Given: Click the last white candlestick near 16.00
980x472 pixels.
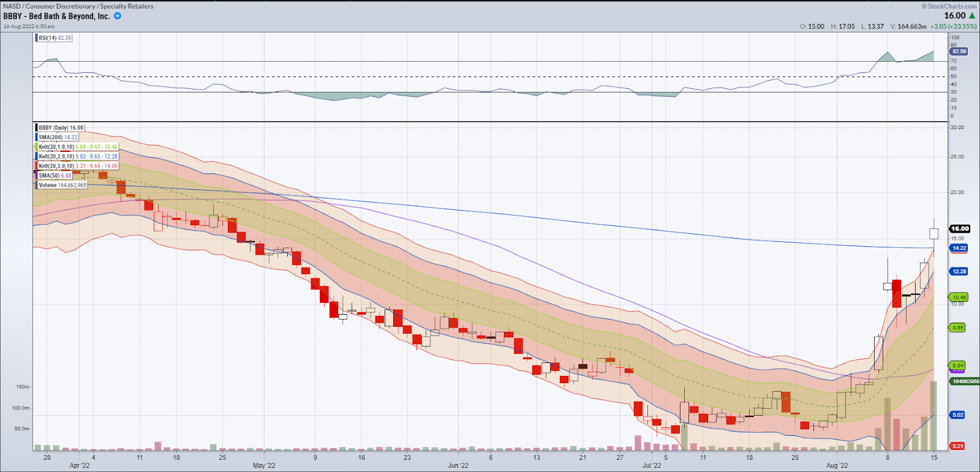Looking at the screenshot, I should (934, 233).
